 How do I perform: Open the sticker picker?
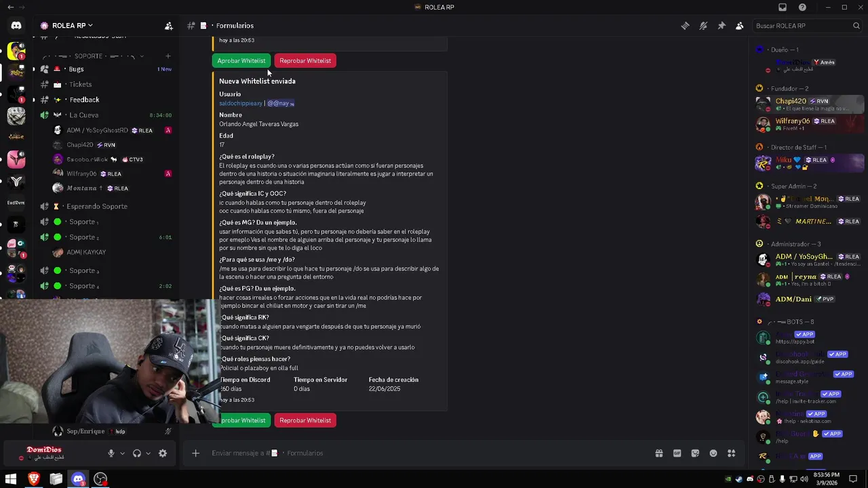tap(695, 453)
